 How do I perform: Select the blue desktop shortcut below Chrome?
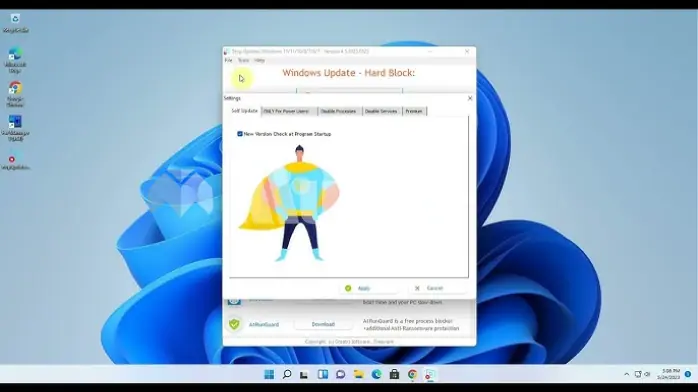[x=15, y=128]
